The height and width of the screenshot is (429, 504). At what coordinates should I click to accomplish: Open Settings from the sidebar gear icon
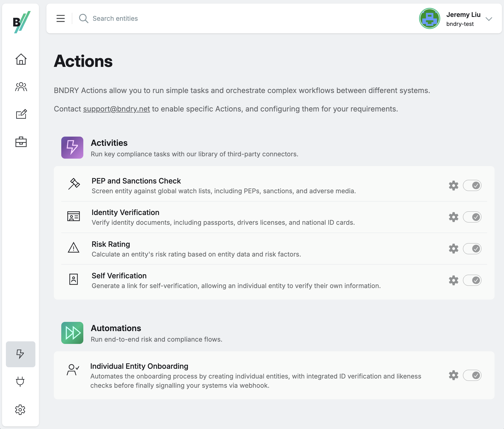coord(21,409)
